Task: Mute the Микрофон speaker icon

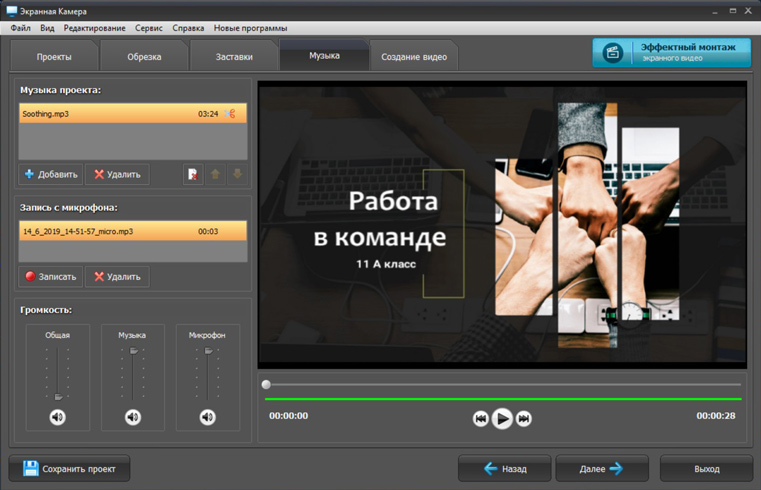Action: pos(207,417)
